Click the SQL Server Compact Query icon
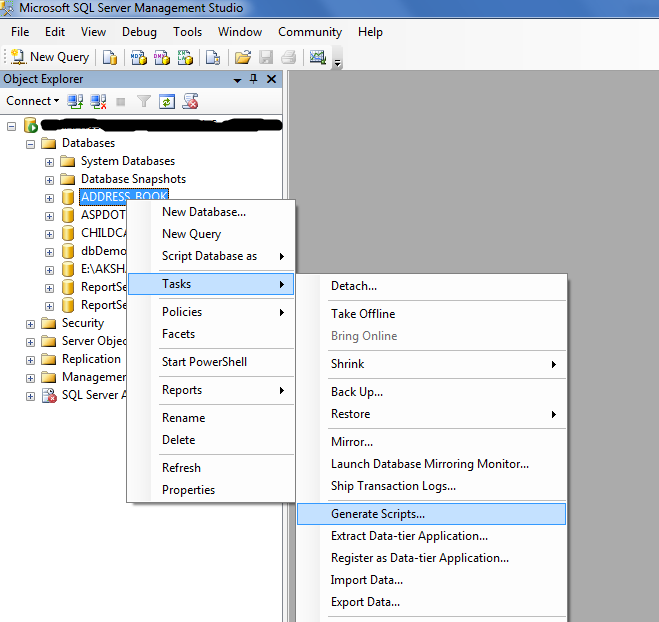This screenshot has height=622, width=659. (213, 58)
